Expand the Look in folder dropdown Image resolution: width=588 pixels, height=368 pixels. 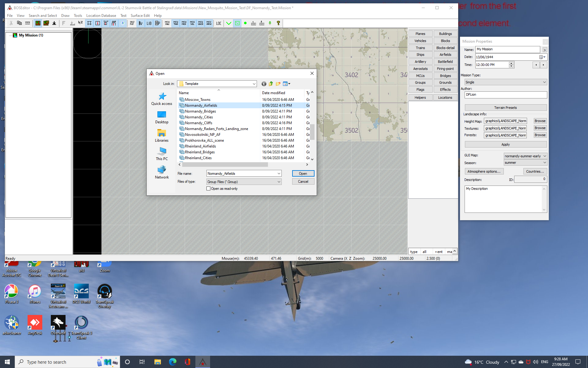(x=254, y=84)
